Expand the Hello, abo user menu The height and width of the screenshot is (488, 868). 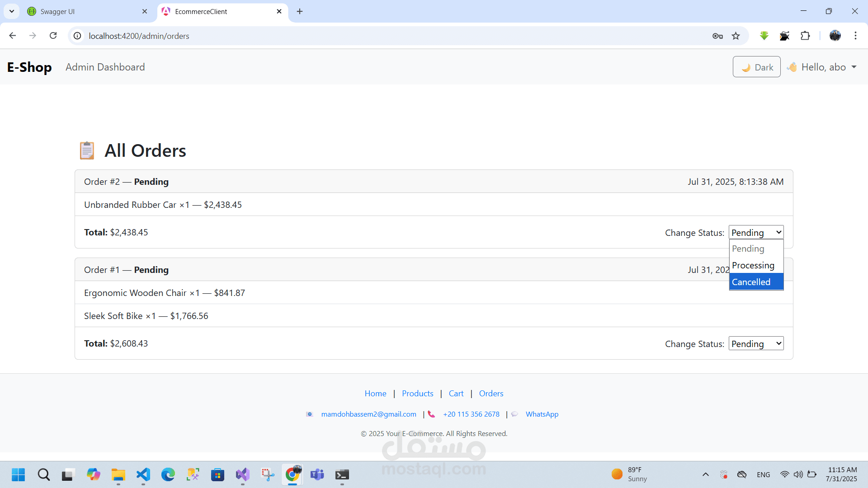[x=823, y=67]
